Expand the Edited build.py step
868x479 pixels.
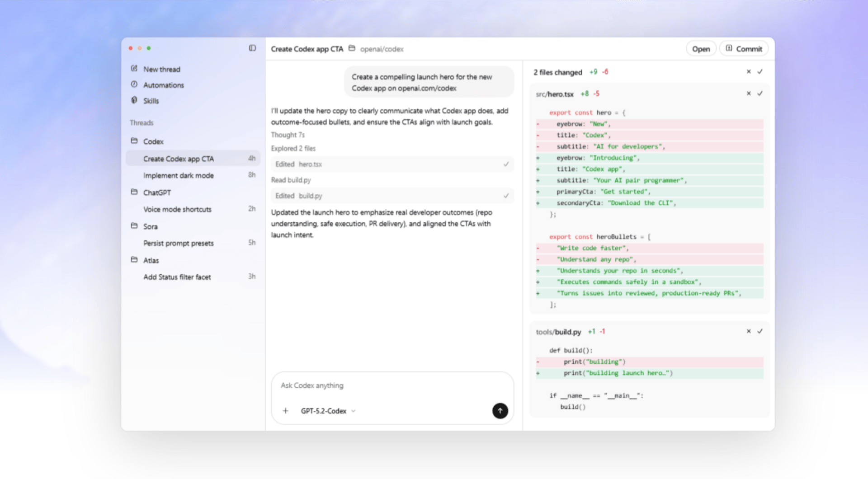pos(392,196)
